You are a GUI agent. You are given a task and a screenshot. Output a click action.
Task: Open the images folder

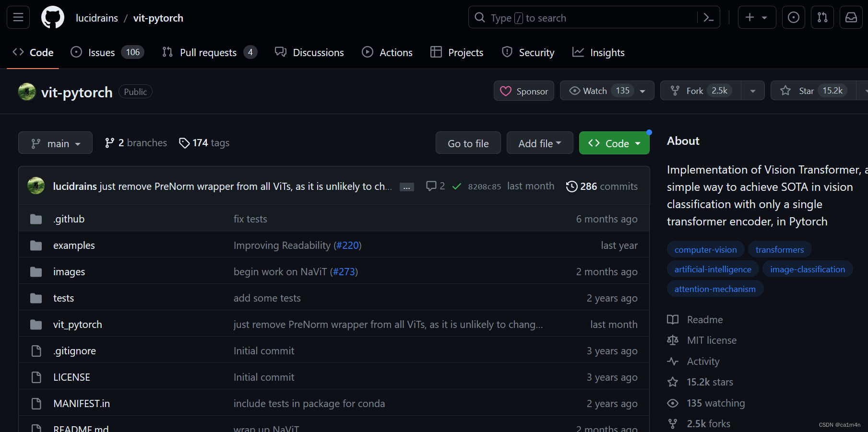[69, 272]
